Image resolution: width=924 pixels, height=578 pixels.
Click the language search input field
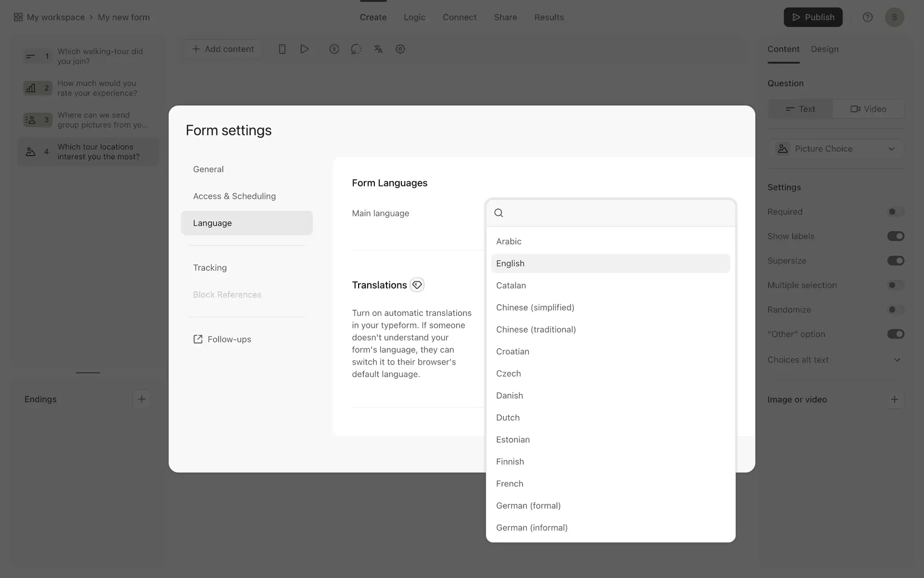pos(616,213)
